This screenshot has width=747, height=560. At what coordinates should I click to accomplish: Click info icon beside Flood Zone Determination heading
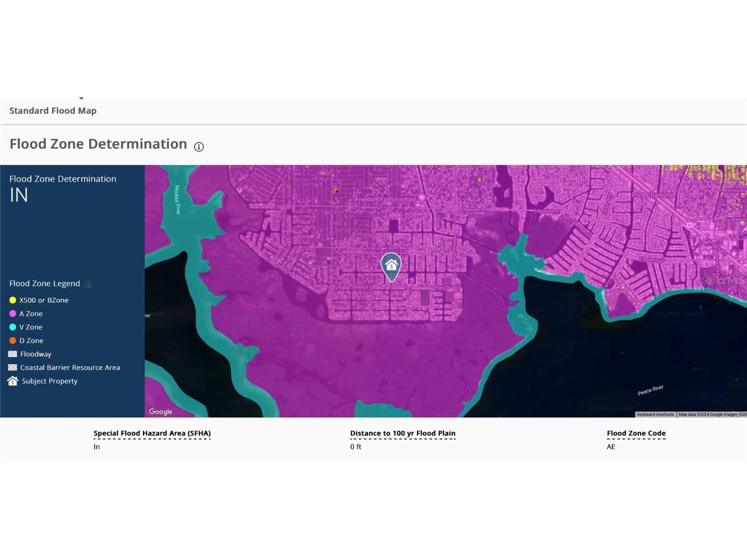[x=199, y=147]
